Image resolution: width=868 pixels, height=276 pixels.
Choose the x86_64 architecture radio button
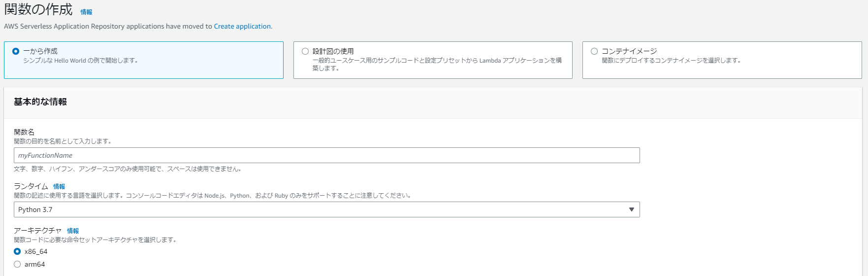(x=17, y=251)
